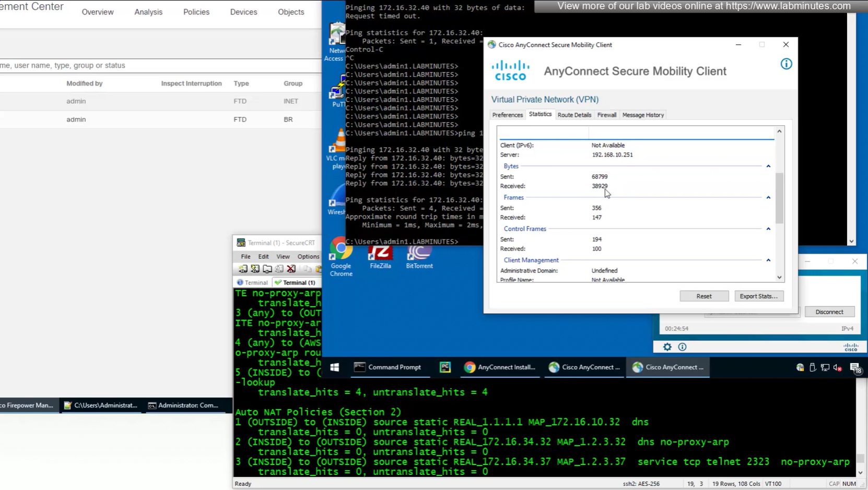Image resolution: width=868 pixels, height=490 pixels.
Task: Click the AnyConnect info icon in header
Action: [x=786, y=64]
